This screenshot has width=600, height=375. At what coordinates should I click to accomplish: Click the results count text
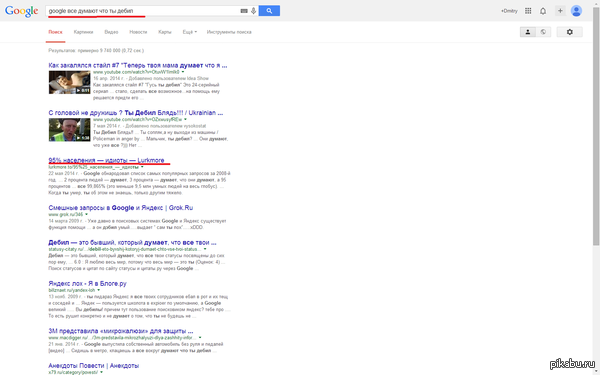pyautogui.click(x=96, y=51)
